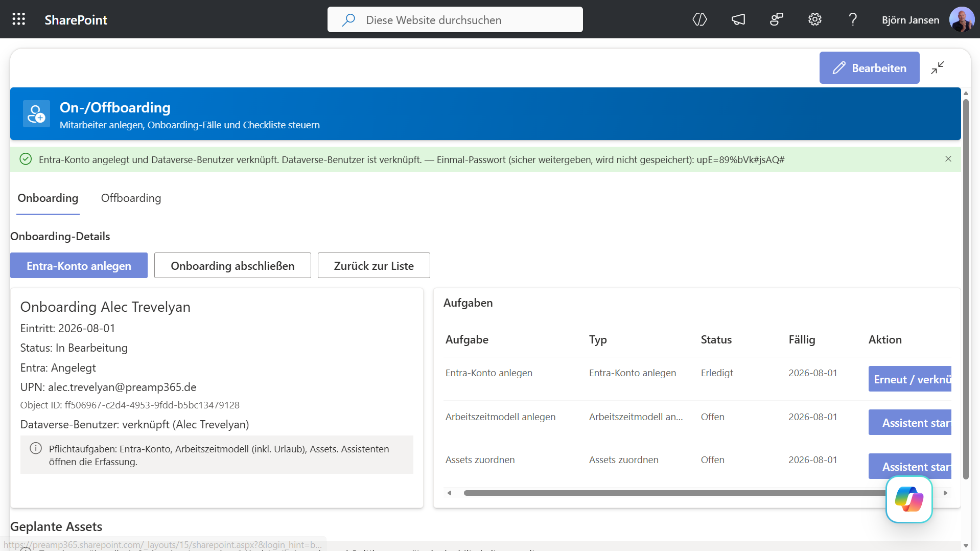Start assistant for Assets zuordnen row
The height and width of the screenshot is (551, 980).
(910, 466)
